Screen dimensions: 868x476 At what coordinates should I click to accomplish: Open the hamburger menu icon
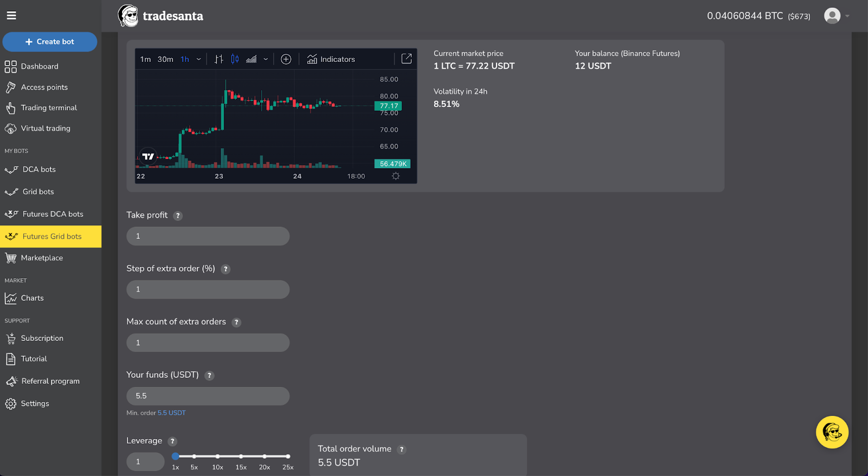(x=11, y=16)
